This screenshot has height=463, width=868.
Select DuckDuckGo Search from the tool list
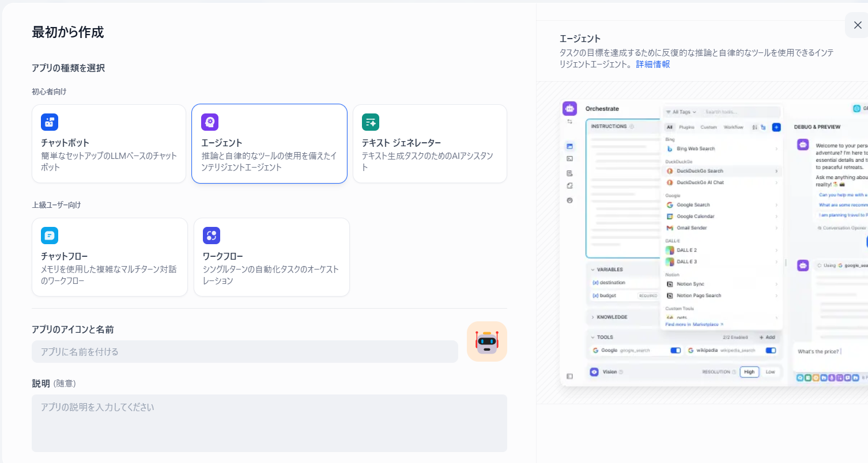tap(700, 171)
